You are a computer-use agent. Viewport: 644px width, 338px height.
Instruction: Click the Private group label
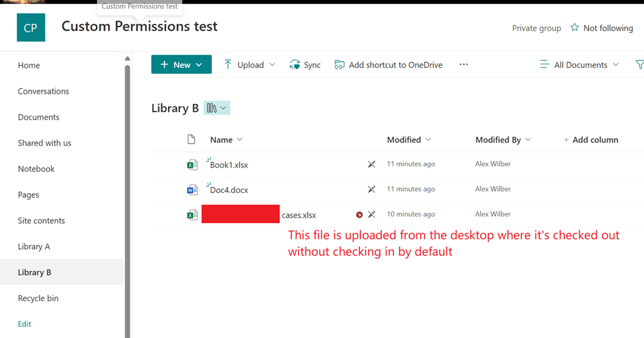[536, 28]
